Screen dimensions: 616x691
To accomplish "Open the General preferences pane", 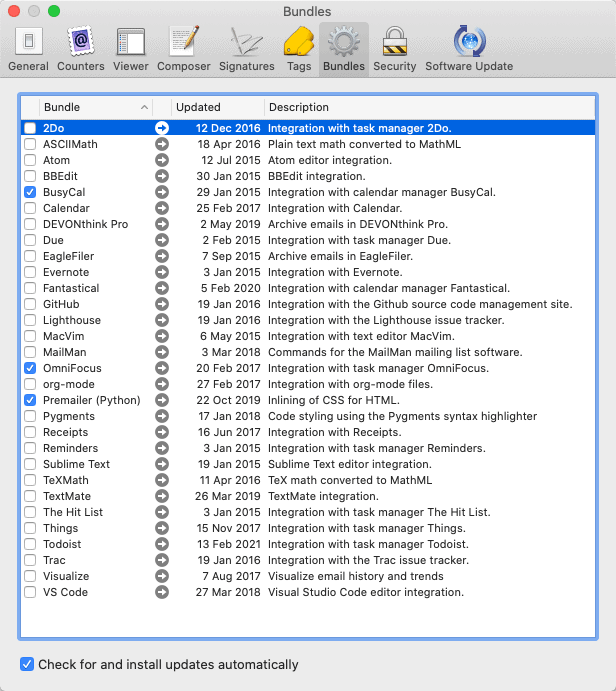I will coord(29,49).
